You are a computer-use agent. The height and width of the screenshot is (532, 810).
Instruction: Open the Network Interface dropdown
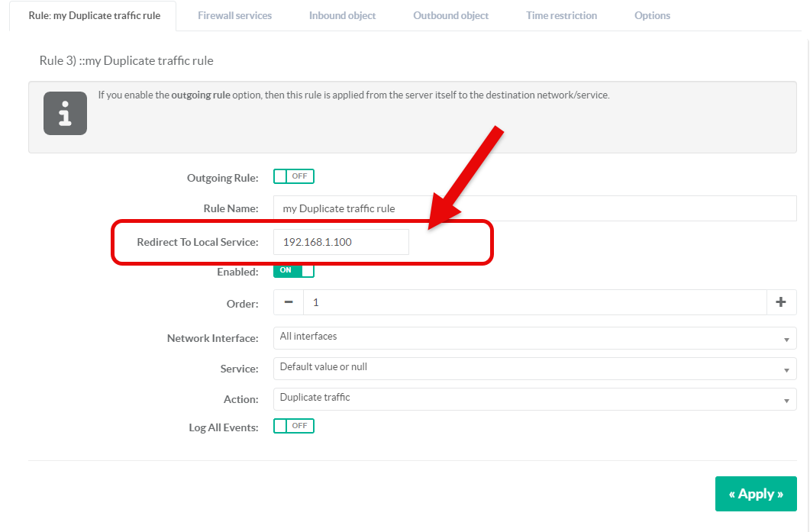tap(534, 337)
